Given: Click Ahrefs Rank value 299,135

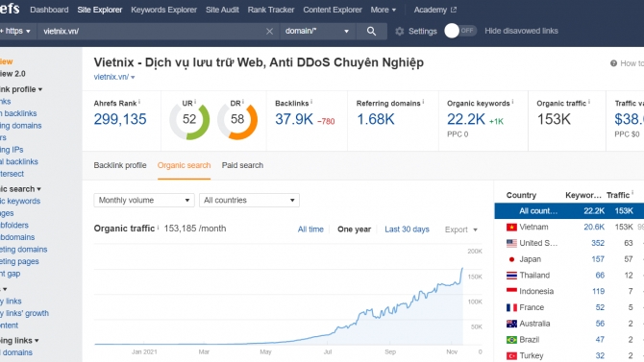Looking at the screenshot, I should point(120,119).
